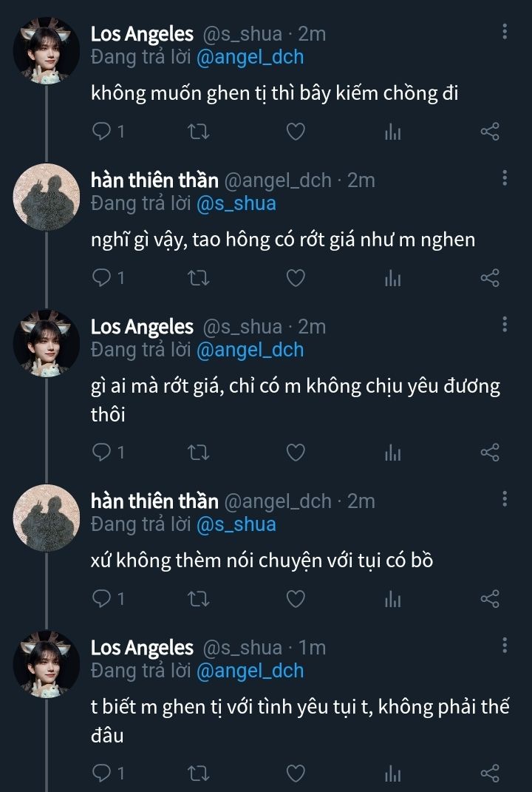Image resolution: width=532 pixels, height=792 pixels.
Task: Retweet the "xứ không thèm nói chuyện" tweet
Action: [x=199, y=598]
